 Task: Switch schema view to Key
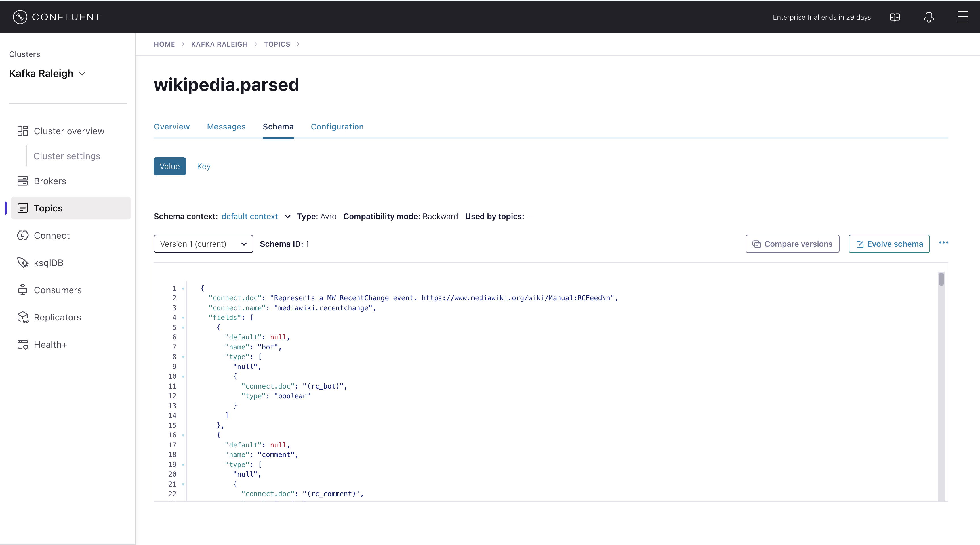203,166
